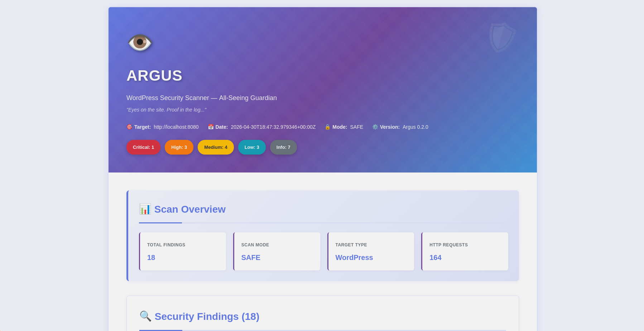Click the ARGUS title heading

click(x=154, y=76)
